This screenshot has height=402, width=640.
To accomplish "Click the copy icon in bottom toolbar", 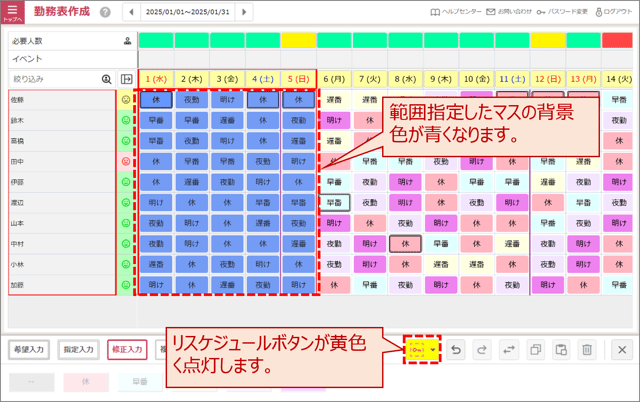I will 535,349.
